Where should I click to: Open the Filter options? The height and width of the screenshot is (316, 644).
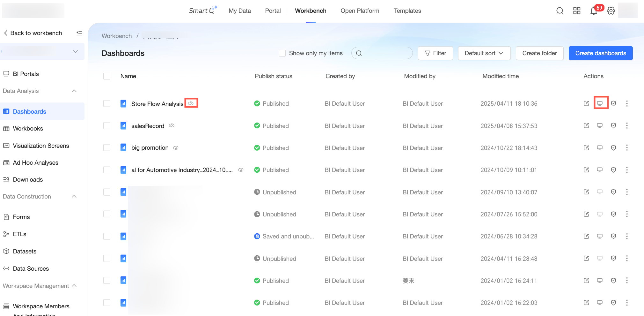[x=435, y=53]
